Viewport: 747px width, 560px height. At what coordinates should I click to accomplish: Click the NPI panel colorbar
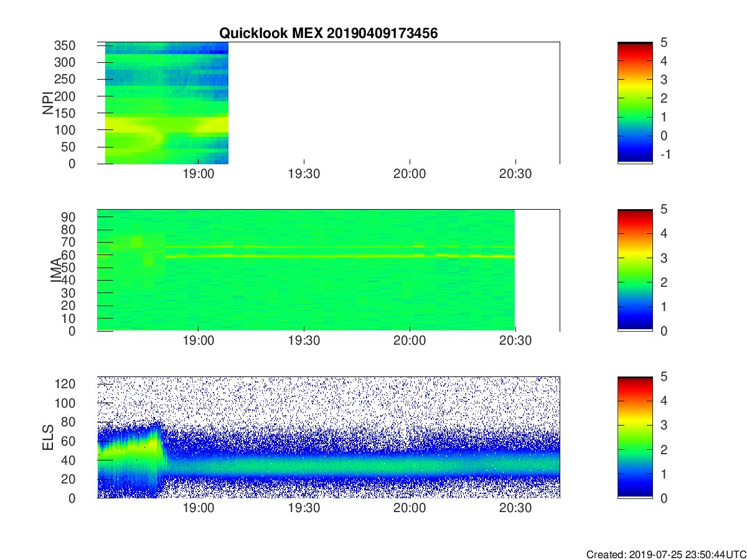click(x=635, y=103)
